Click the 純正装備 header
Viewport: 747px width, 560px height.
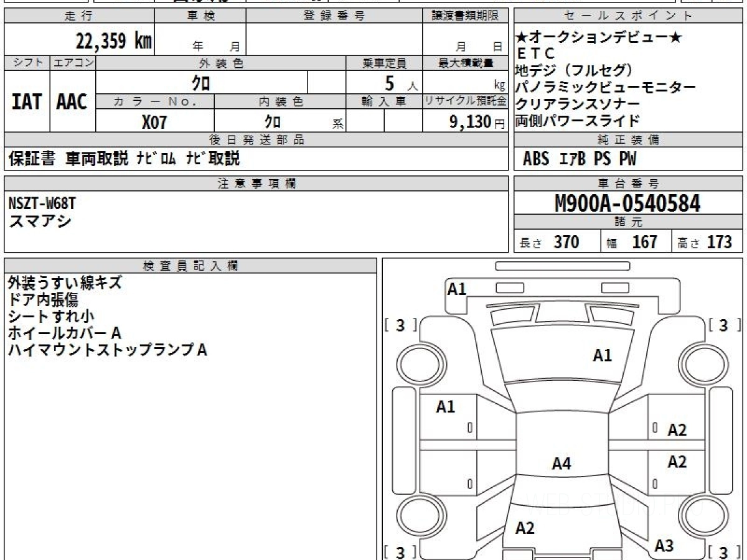tap(628, 140)
